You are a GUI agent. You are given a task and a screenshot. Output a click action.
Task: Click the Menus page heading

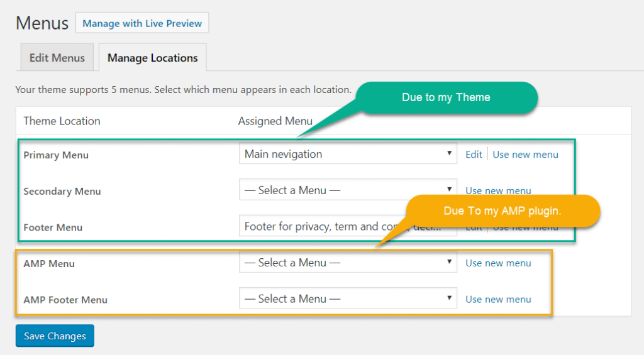click(x=42, y=23)
